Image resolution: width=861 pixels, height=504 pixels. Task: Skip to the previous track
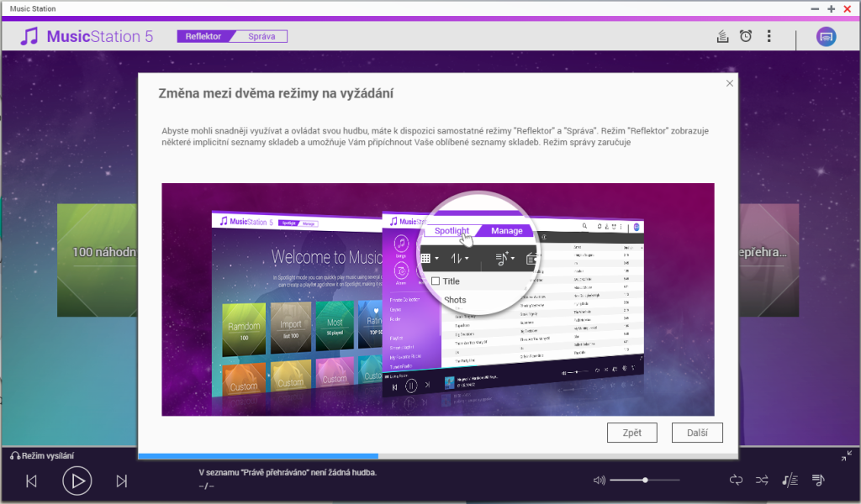pyautogui.click(x=31, y=481)
